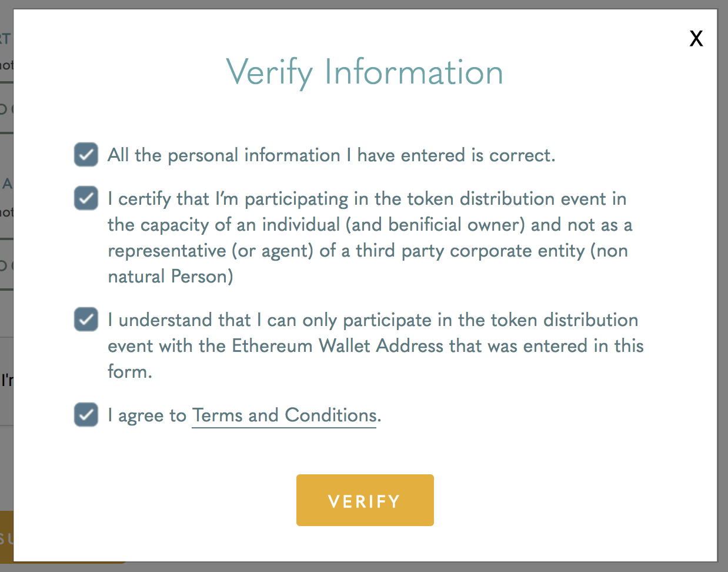Image resolution: width=728 pixels, height=572 pixels.
Task: Uncheck the Ethereum Wallet Address understanding checkbox
Action: pos(86,320)
